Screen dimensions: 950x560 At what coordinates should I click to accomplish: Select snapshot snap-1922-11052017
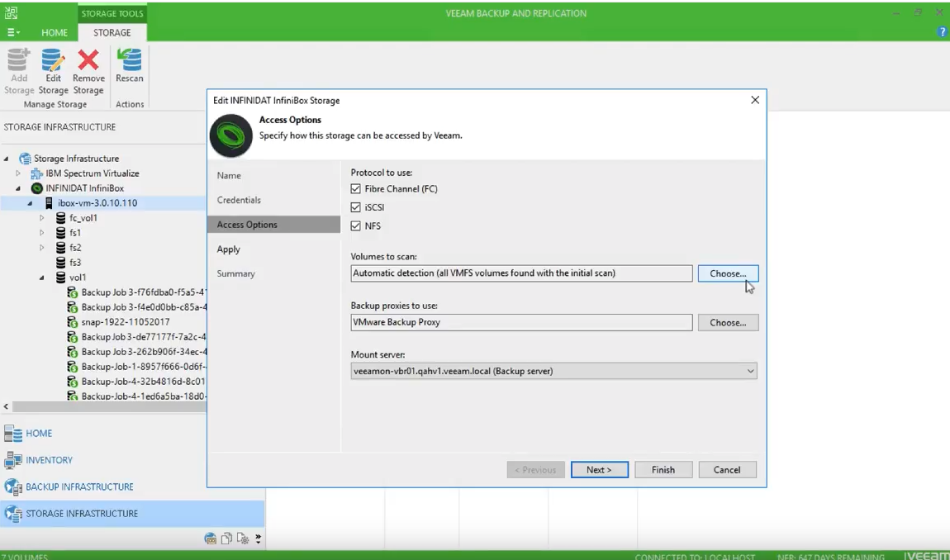126,322
